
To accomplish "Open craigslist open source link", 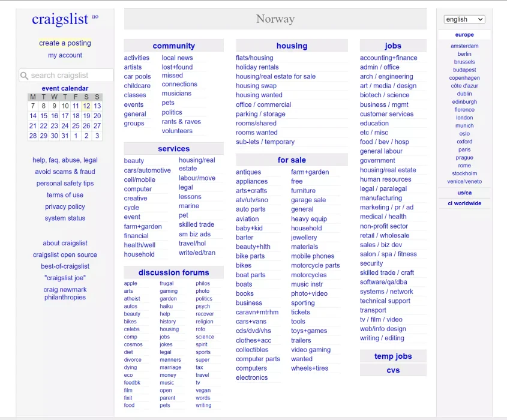I will click(65, 255).
